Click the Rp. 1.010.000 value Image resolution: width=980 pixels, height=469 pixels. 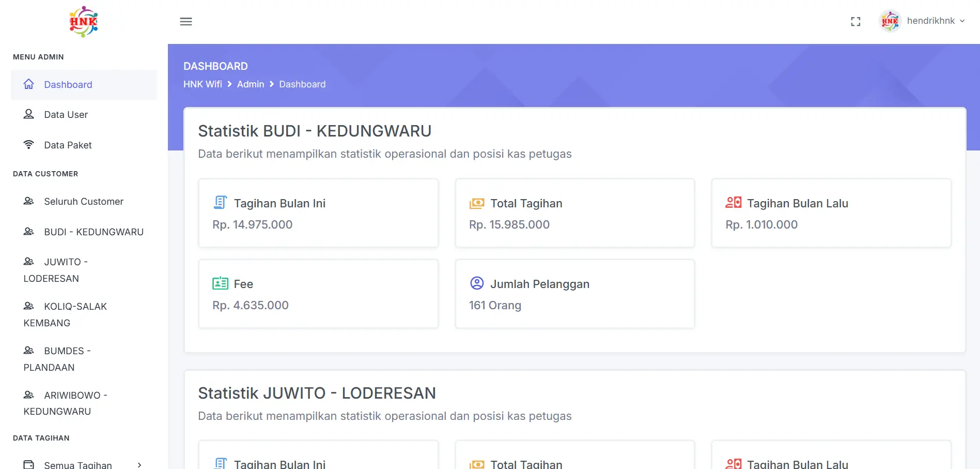(761, 224)
